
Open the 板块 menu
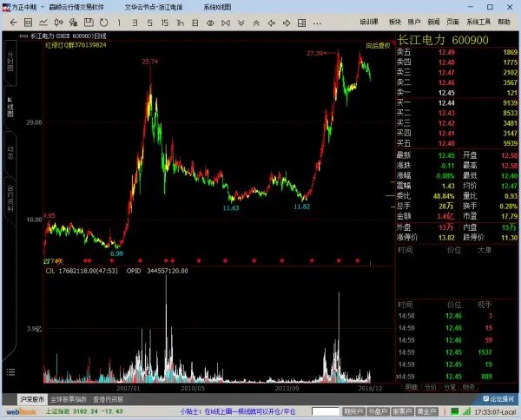[x=395, y=22]
